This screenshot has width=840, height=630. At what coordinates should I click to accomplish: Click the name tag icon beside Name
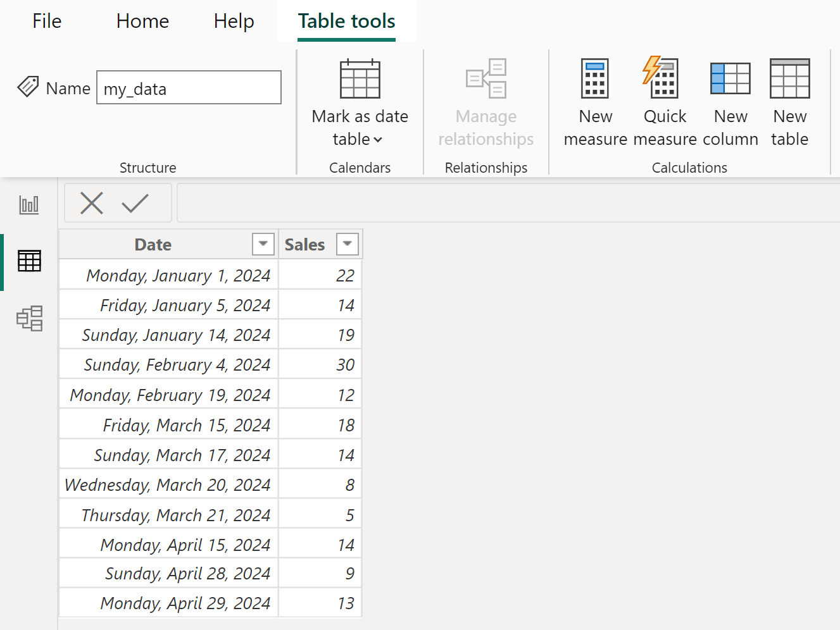28,87
